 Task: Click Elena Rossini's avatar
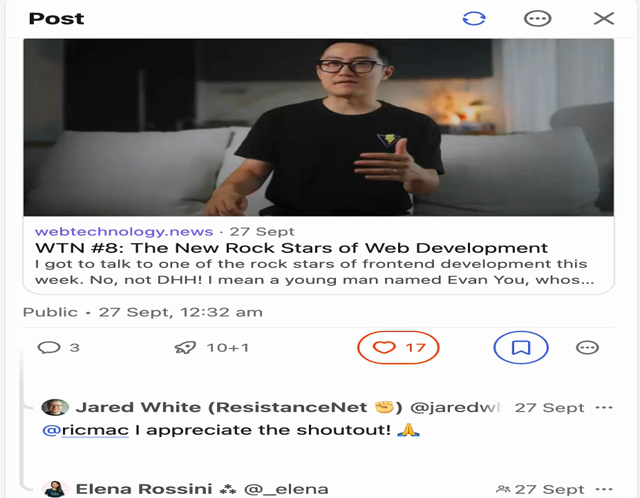click(55, 489)
